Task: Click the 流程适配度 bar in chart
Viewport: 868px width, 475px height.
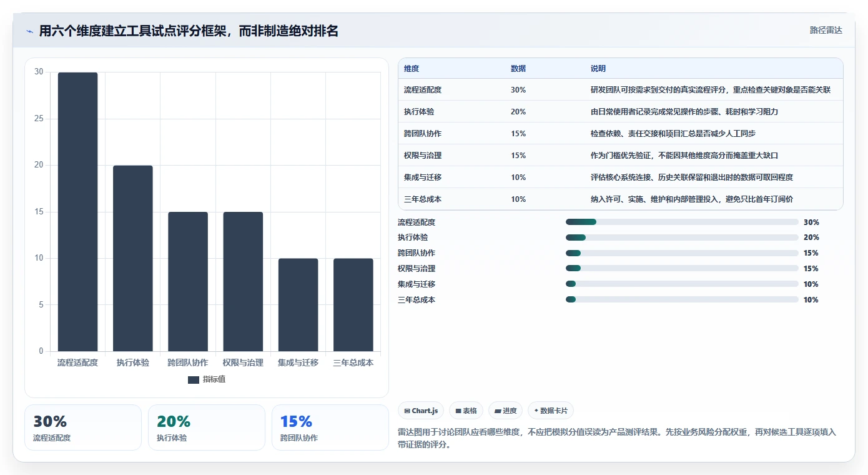Action: [78, 212]
